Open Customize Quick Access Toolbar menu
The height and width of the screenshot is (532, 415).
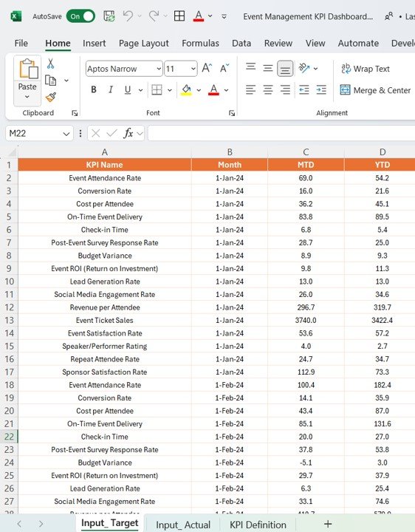tap(224, 16)
